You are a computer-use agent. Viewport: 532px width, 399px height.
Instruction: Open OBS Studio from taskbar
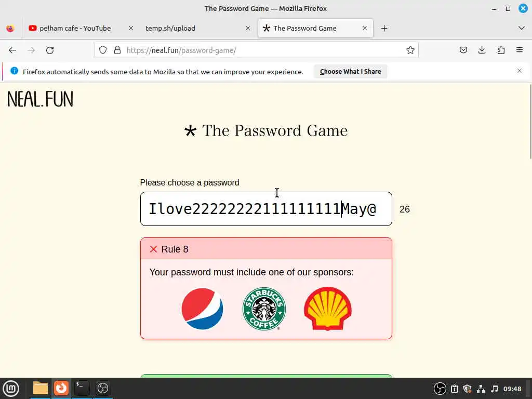103,388
